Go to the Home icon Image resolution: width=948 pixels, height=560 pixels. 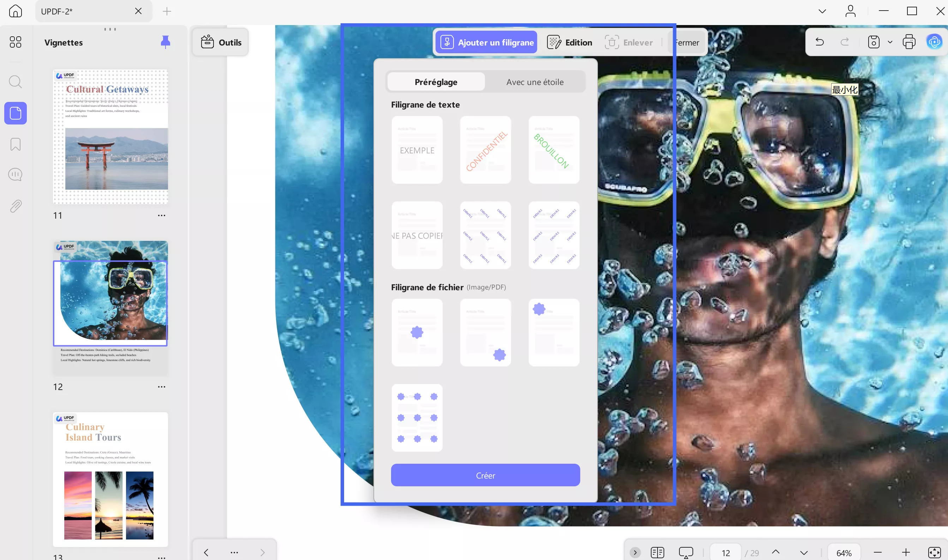click(x=16, y=11)
